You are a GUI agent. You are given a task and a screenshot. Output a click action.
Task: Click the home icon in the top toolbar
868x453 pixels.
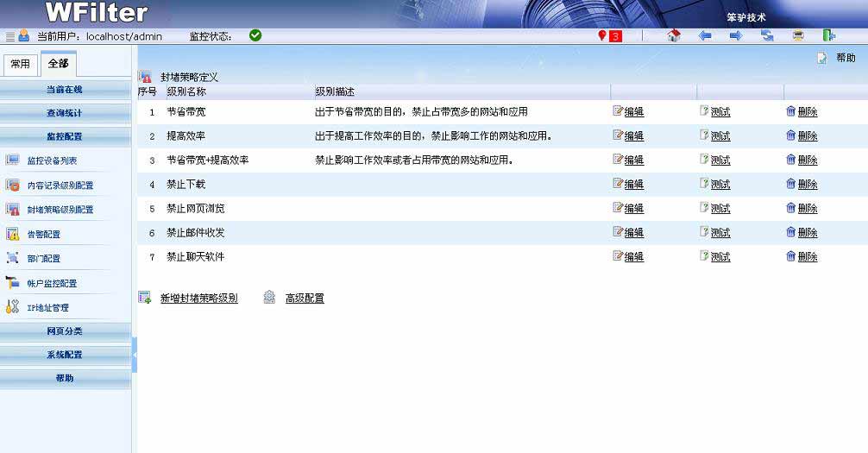(674, 35)
